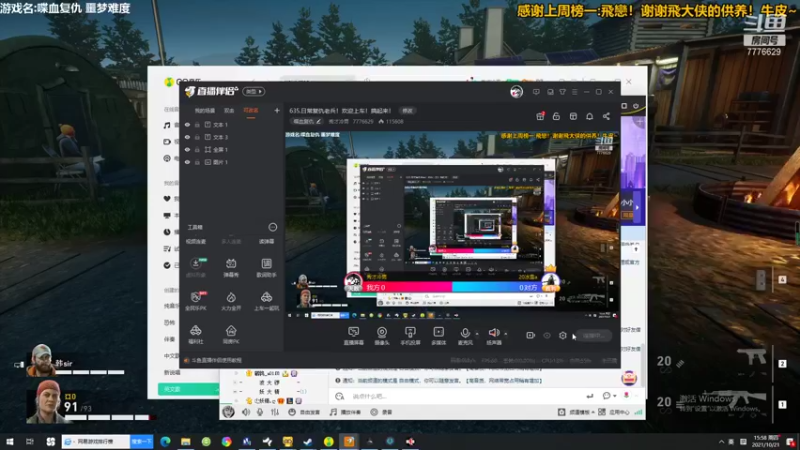The image size is (800, 450).
Task: Click the mode switch pill beside logo
Action: click(x=254, y=91)
